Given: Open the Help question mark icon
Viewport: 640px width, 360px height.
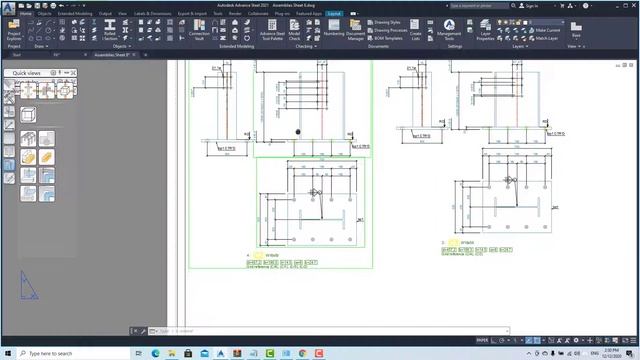Looking at the screenshot, I should click(586, 6).
